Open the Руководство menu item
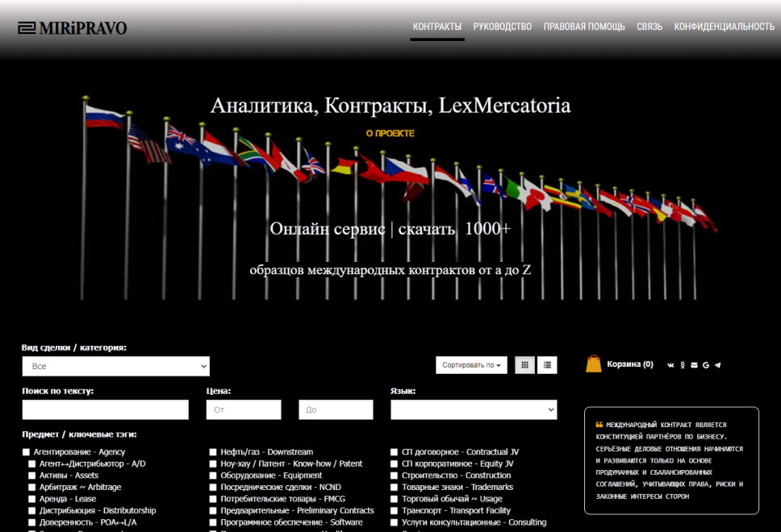 [x=502, y=27]
